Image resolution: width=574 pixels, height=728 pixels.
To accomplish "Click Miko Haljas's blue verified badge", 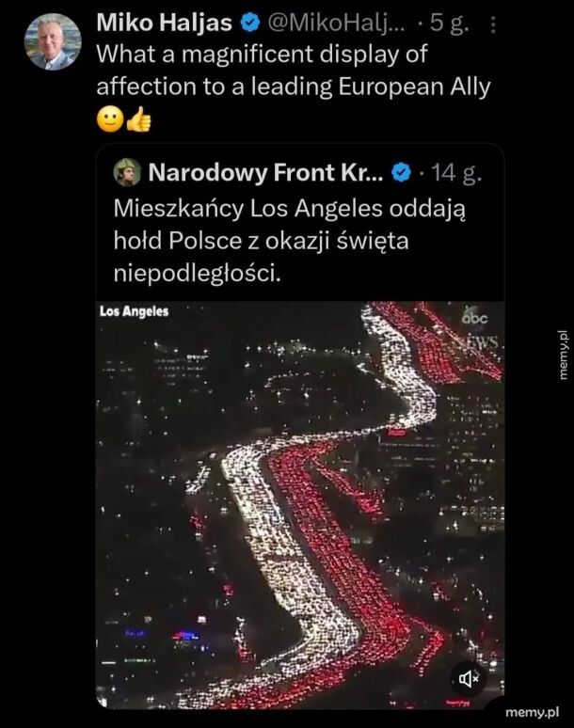I will click(x=250, y=24).
